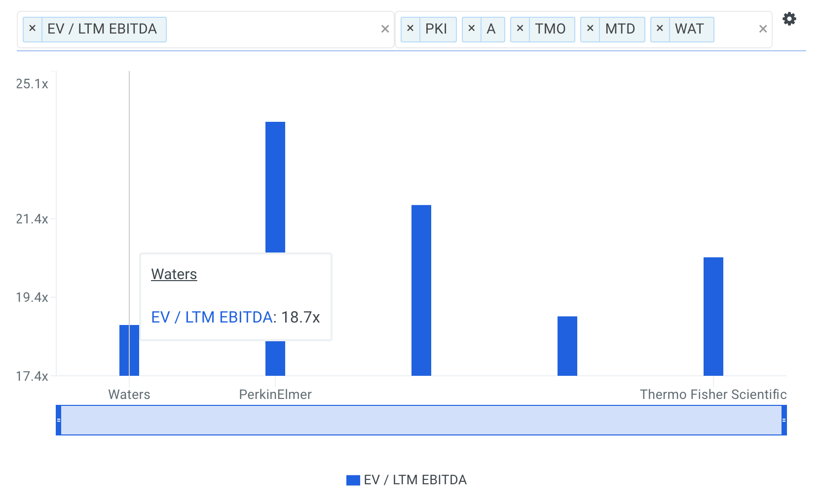This screenshot has height=504, width=821.
Task: Click the A ticker tag label
Action: [x=491, y=29]
